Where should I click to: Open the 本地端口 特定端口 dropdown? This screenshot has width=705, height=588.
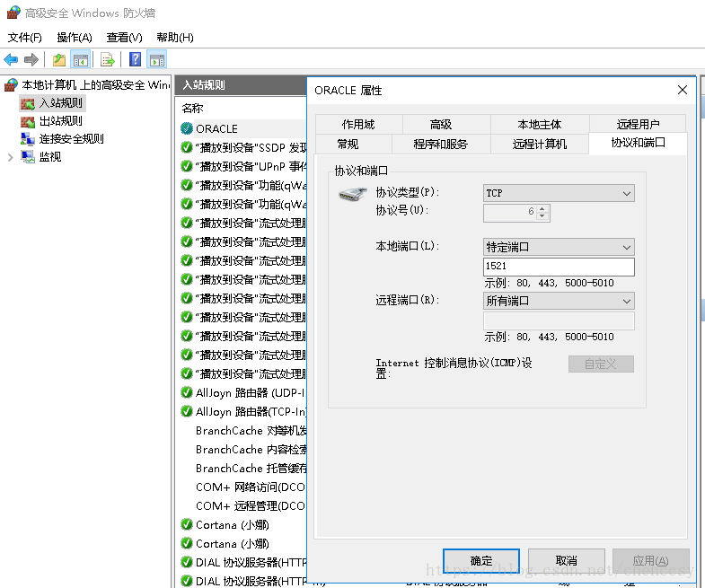tap(559, 247)
